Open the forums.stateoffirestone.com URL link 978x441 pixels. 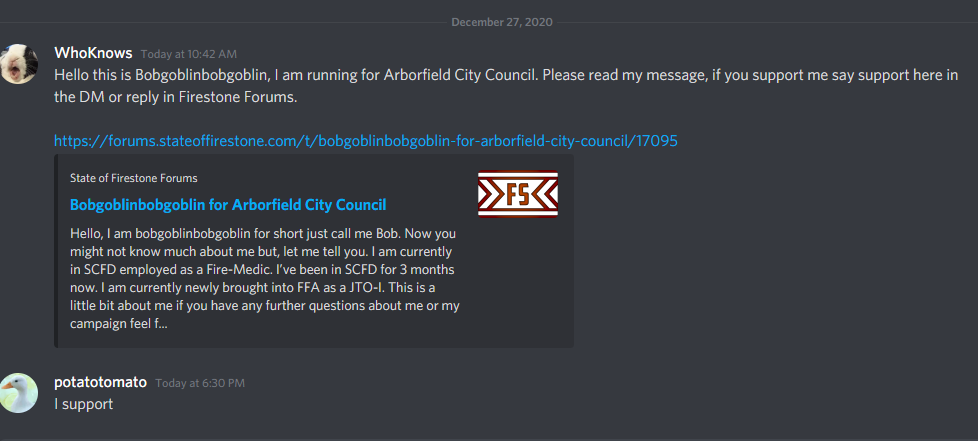pos(366,141)
